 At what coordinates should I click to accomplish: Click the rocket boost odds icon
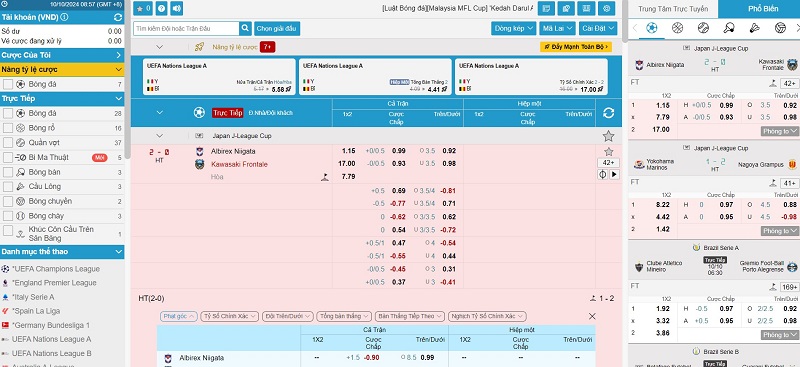click(199, 47)
